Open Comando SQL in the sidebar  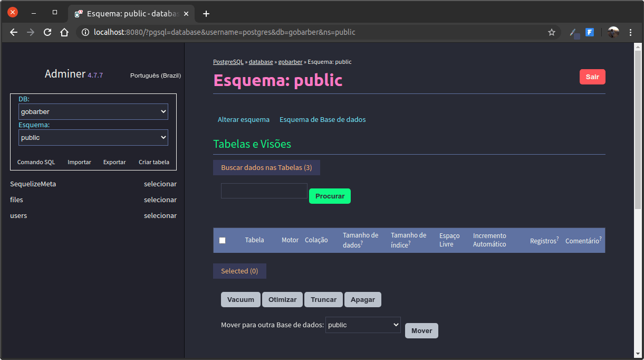click(x=36, y=162)
